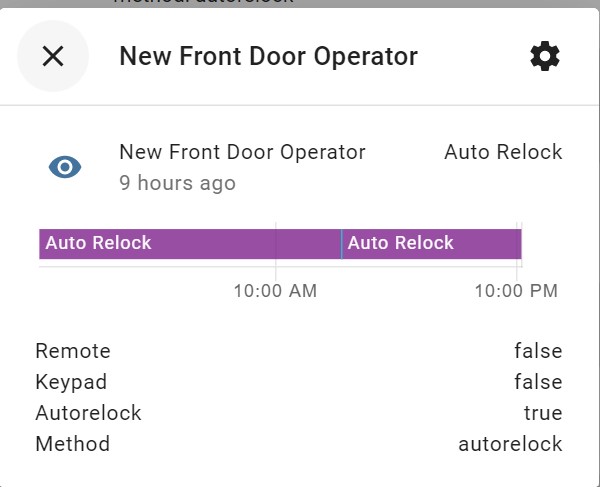Click the current state Auto Relock text
Screen dimensions: 600x487
coord(503,152)
